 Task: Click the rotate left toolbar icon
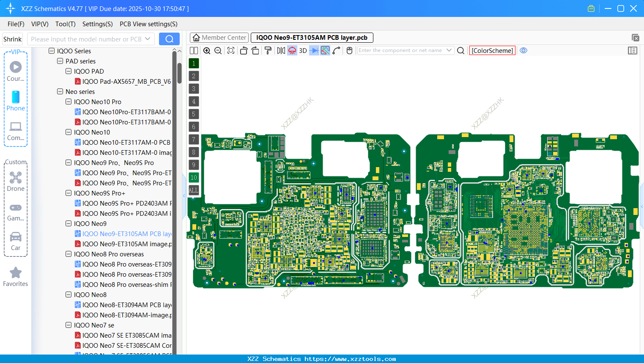pos(244,50)
